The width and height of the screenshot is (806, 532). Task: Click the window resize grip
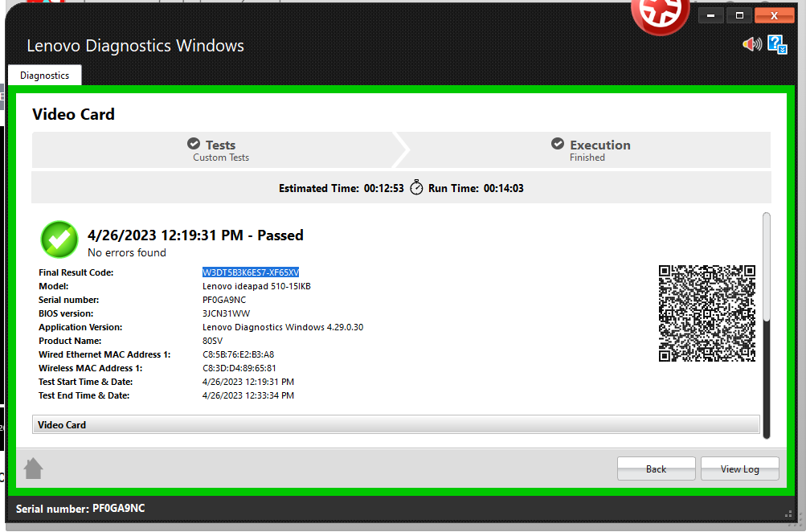point(788,513)
